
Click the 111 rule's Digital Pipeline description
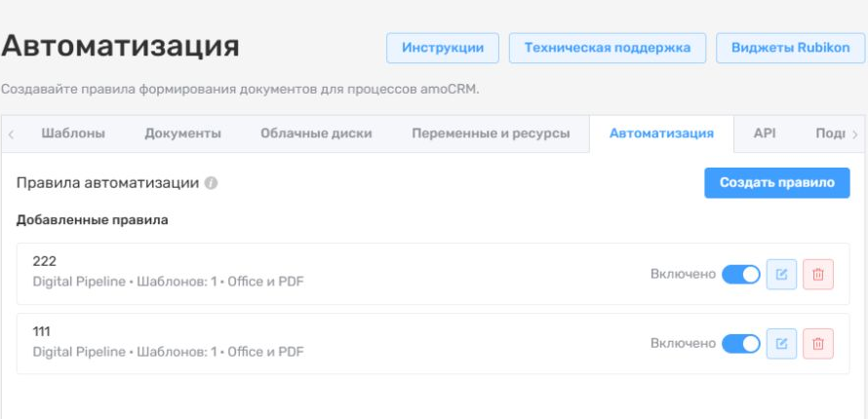coord(169,352)
